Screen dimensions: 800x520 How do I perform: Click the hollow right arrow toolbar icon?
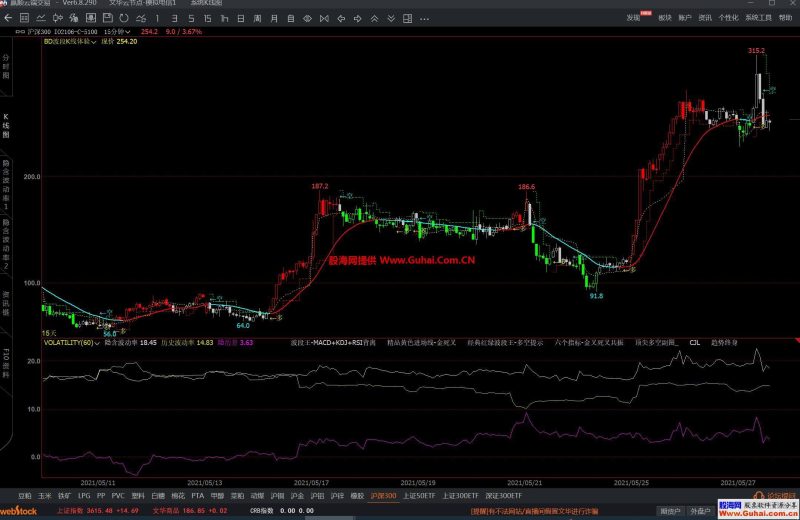click(x=357, y=19)
